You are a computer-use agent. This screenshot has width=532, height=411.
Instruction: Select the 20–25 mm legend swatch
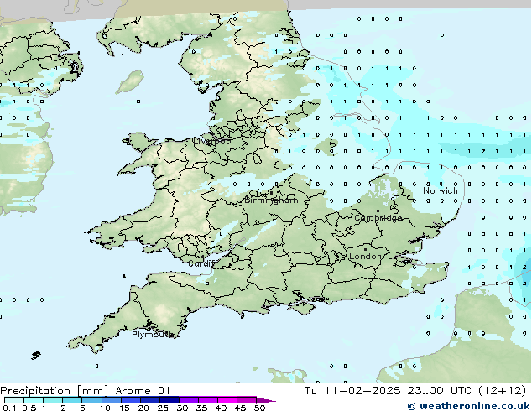pyautogui.click(x=149, y=400)
